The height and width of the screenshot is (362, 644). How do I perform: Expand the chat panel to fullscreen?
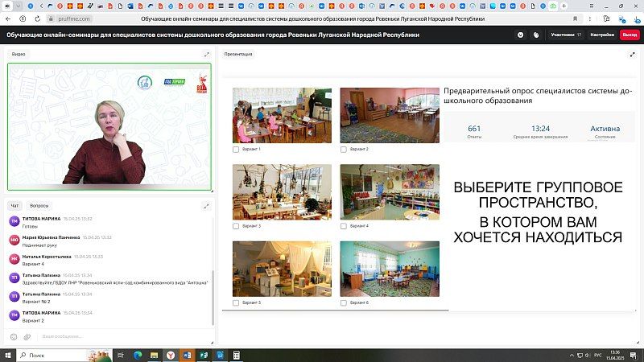[x=207, y=205]
